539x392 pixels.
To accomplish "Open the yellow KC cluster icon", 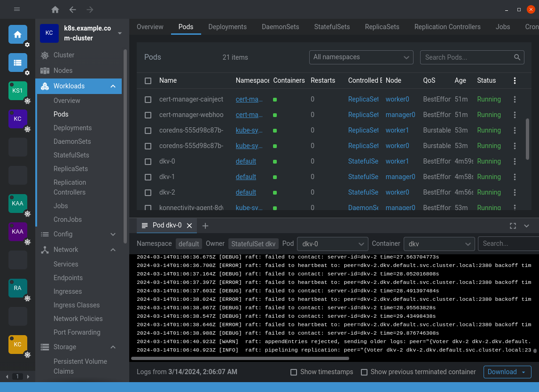I will point(17,345).
